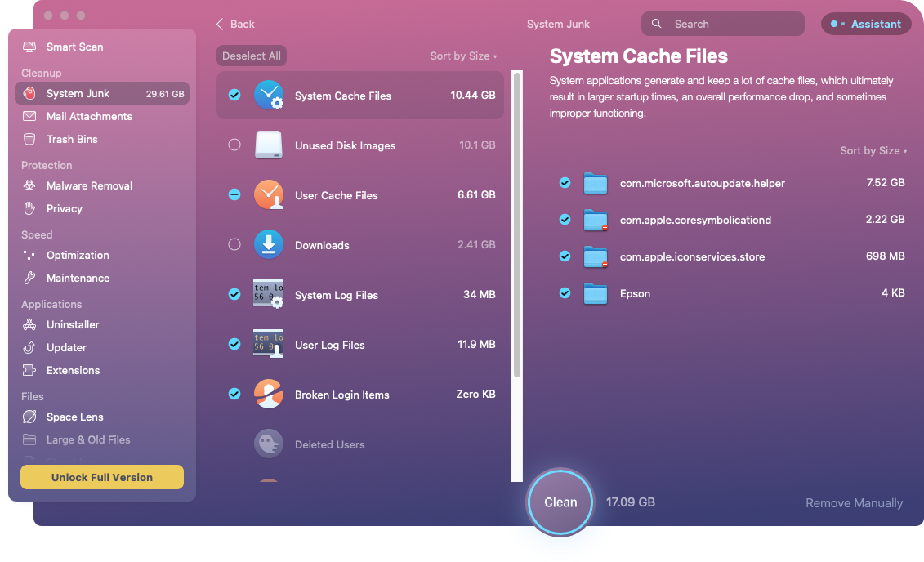
Task: Open the Malware Removal module
Action: pos(102,185)
